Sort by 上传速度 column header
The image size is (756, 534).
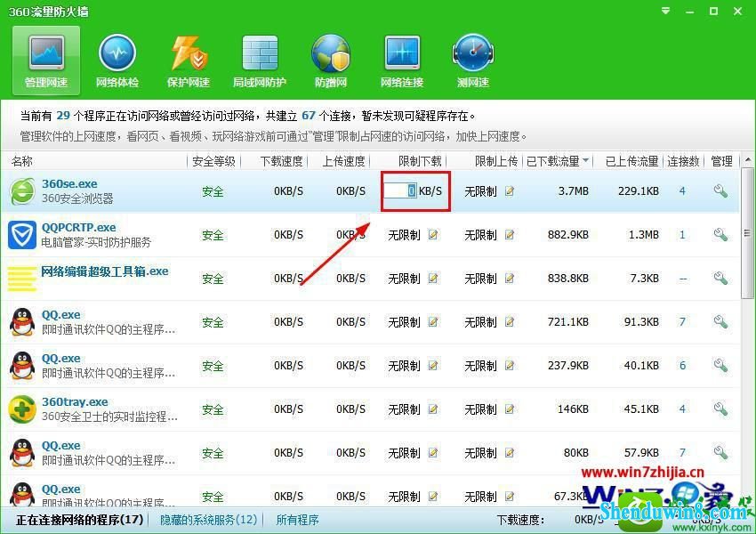[344, 161]
